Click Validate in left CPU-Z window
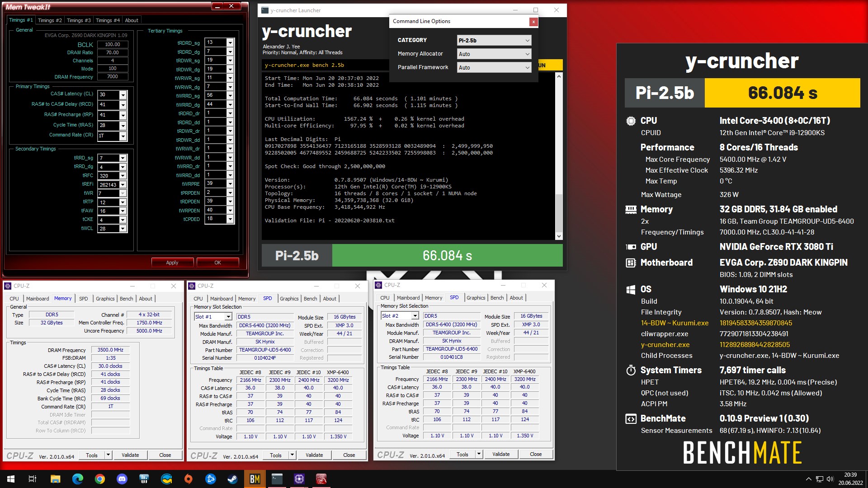This screenshot has height=488, width=868. pyautogui.click(x=130, y=455)
